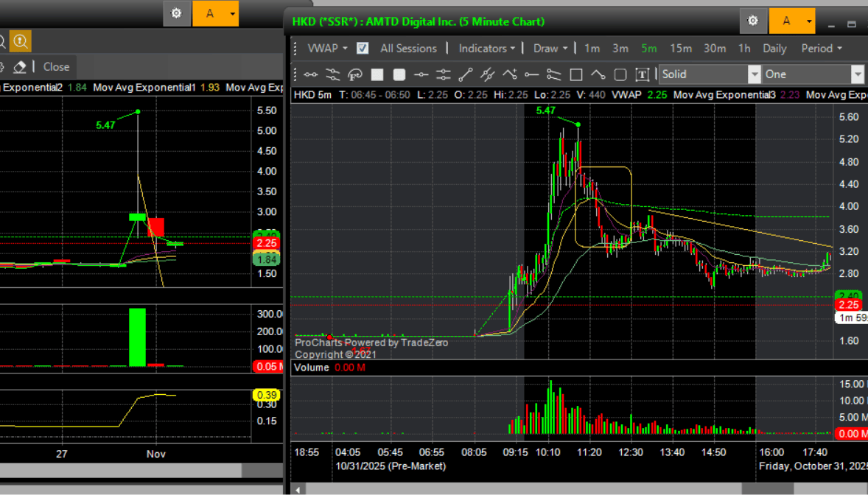The image size is (868, 495).
Task: Open settings gear in HKD chart window
Action: (x=753, y=21)
